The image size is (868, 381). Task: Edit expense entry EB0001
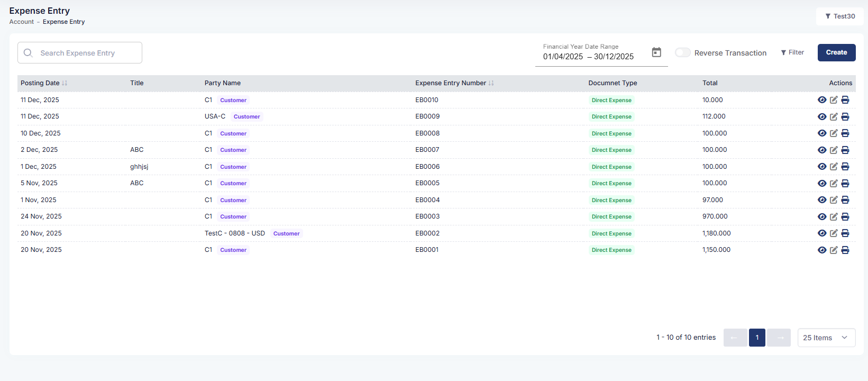pyautogui.click(x=834, y=250)
